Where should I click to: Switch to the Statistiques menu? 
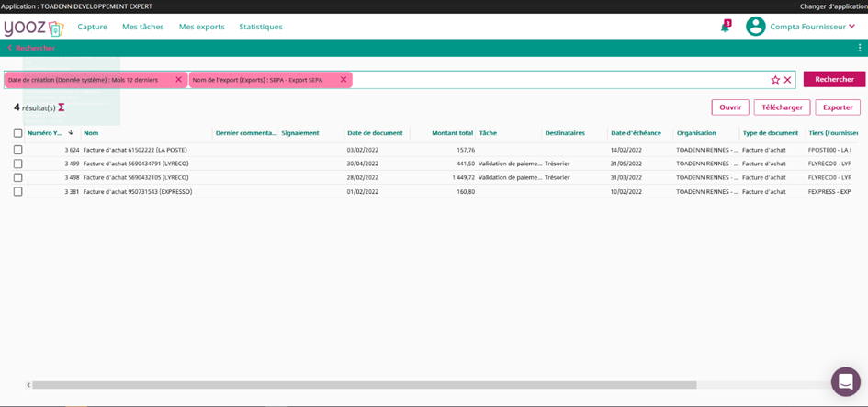(x=261, y=27)
